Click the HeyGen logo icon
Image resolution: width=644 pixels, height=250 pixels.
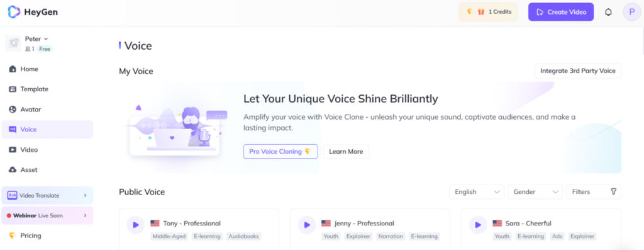[x=14, y=12]
